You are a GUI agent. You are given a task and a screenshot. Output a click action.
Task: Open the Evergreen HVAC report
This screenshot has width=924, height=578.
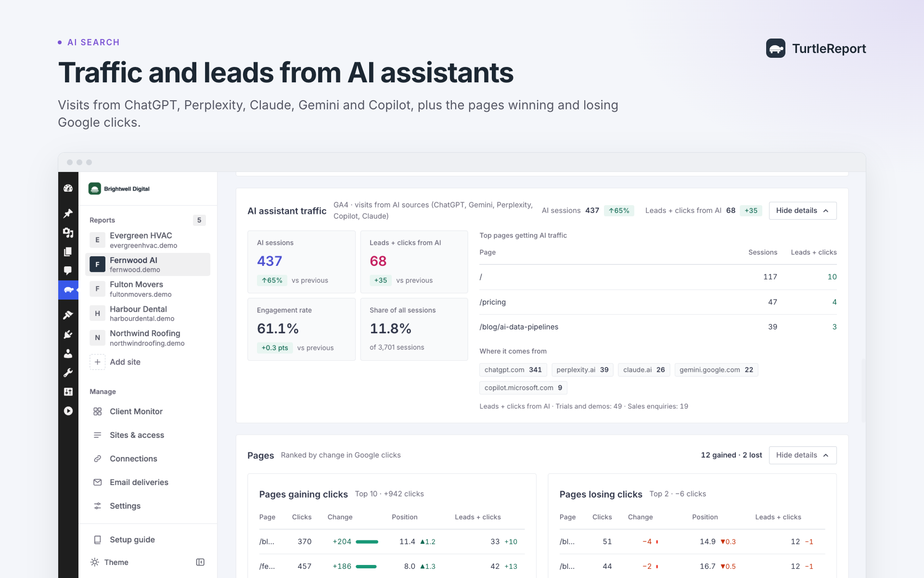(148, 240)
